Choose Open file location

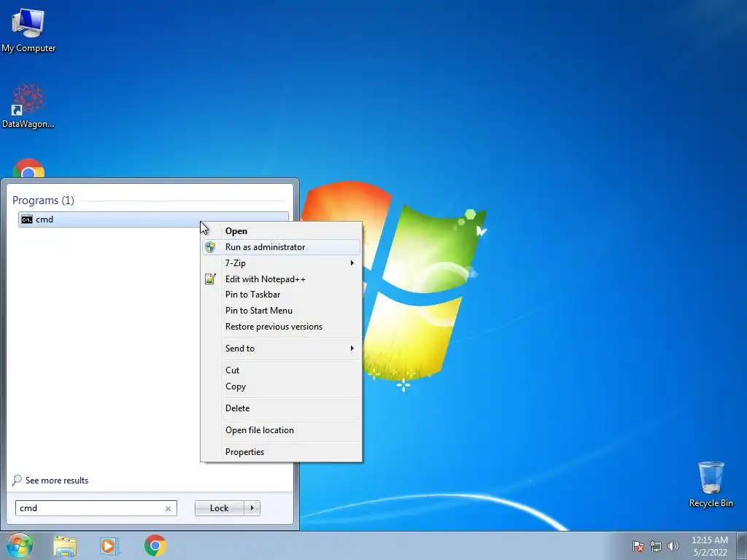(281, 430)
